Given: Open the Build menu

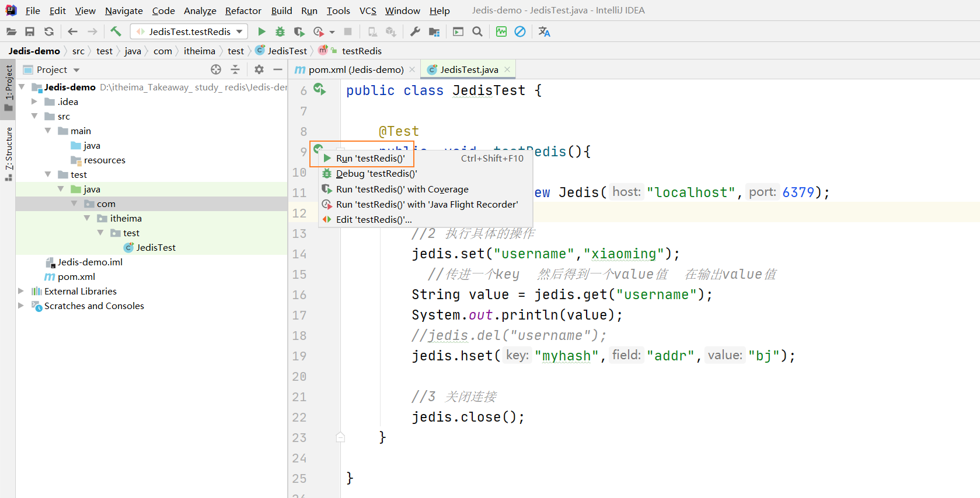Looking at the screenshot, I should (x=281, y=10).
